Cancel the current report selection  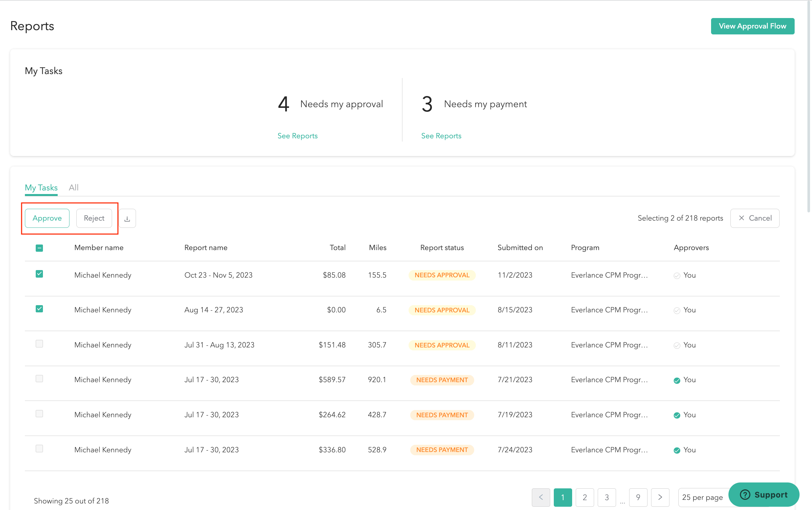click(x=755, y=218)
